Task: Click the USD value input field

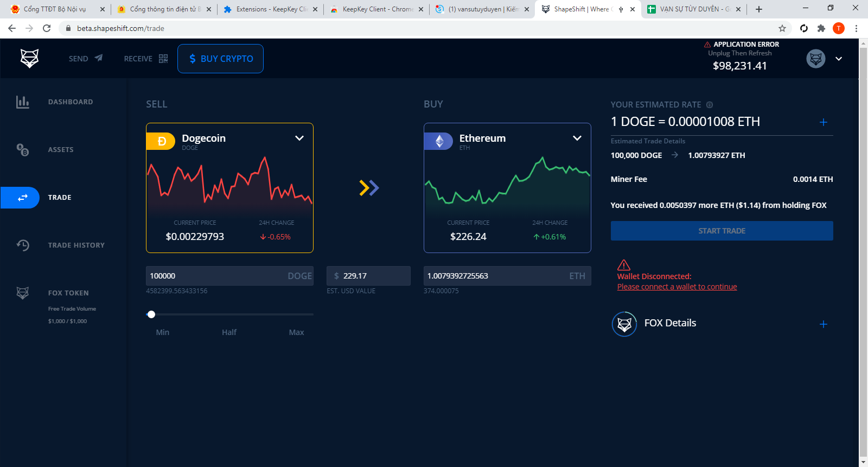Action: (x=368, y=276)
